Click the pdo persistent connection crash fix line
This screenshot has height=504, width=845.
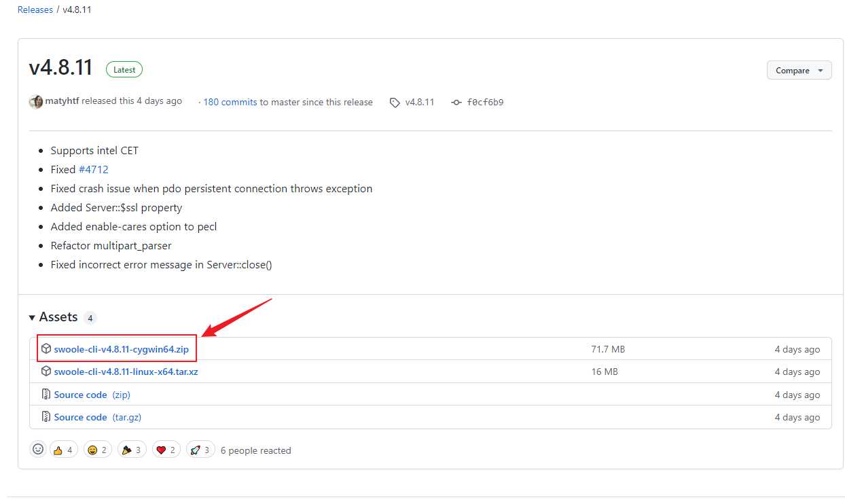tap(211, 188)
